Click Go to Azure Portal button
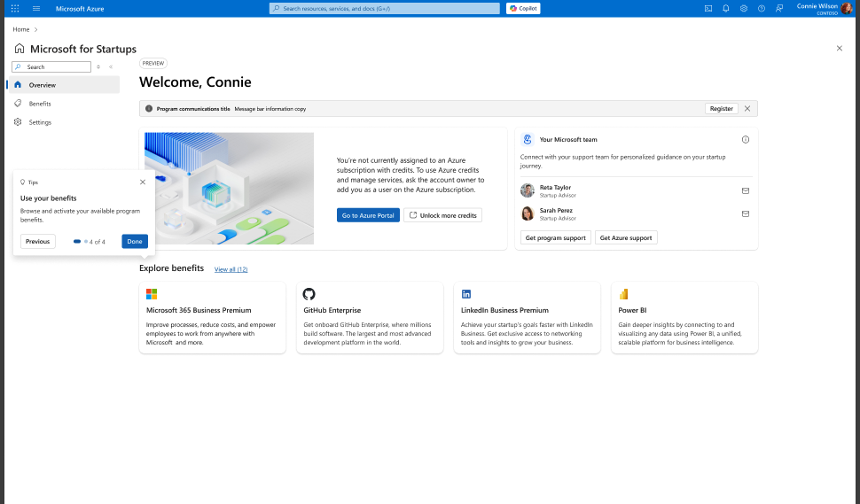 [x=368, y=215]
